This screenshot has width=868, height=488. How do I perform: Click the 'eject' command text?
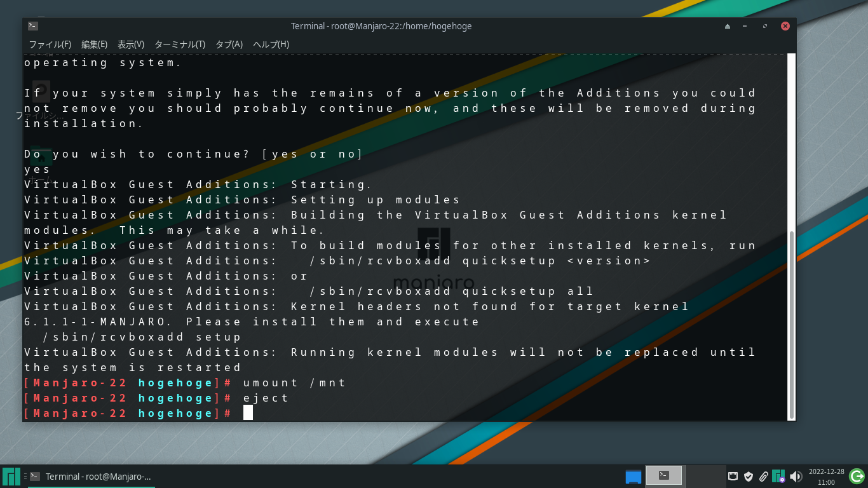pyautogui.click(x=266, y=398)
